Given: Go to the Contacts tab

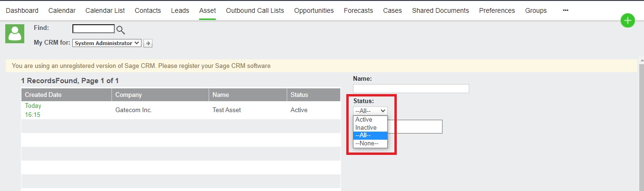Looking at the screenshot, I should [x=148, y=10].
